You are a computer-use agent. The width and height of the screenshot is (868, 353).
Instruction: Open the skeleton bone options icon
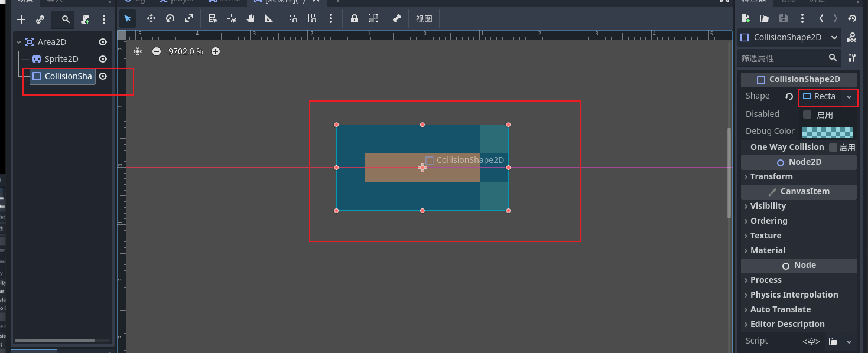click(x=397, y=18)
